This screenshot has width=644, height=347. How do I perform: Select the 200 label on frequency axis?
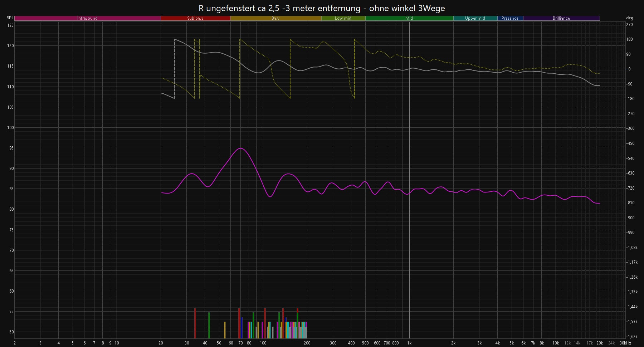pos(307,343)
